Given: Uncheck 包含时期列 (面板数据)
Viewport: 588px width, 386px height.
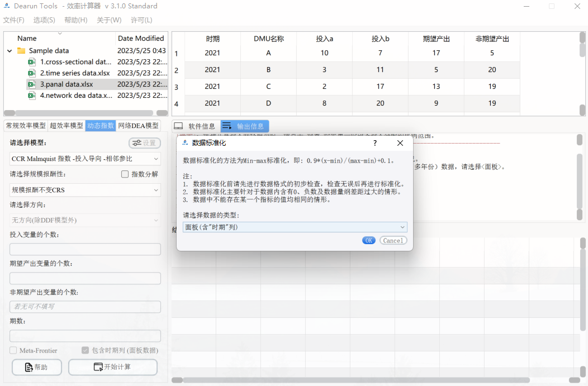Looking at the screenshot, I should tap(85, 350).
